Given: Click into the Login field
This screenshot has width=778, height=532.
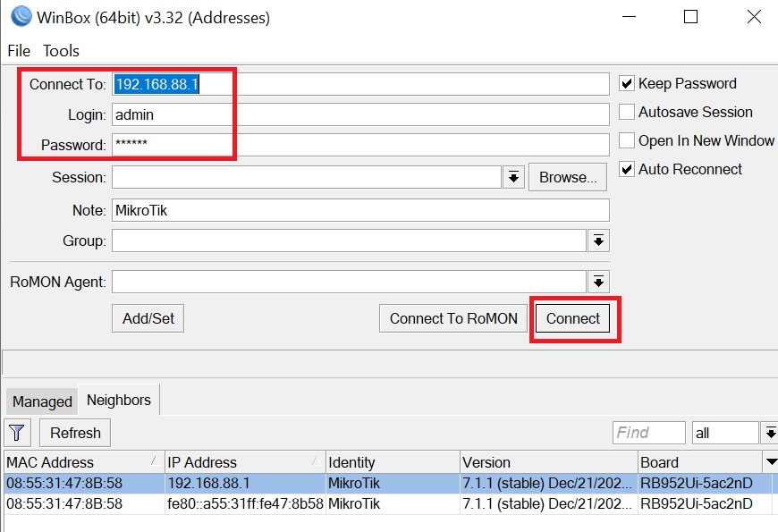Looking at the screenshot, I should click(x=360, y=114).
